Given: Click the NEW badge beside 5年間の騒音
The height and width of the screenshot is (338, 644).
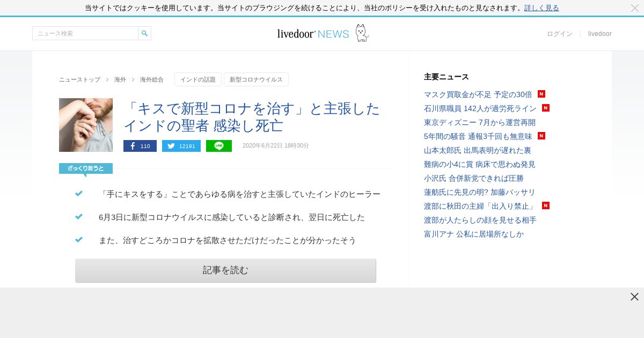Looking at the screenshot, I should pos(541,136).
